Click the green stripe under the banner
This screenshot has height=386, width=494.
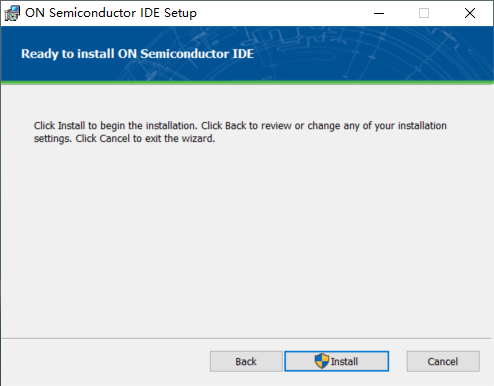point(247,82)
